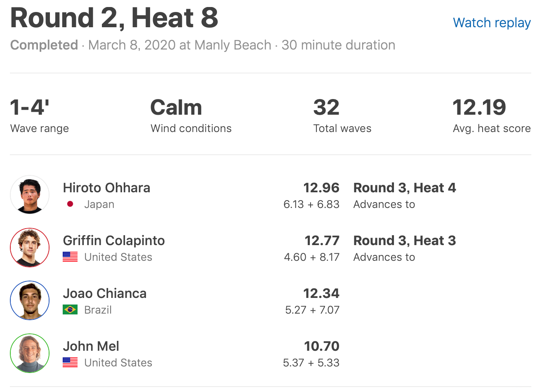The image size is (542, 392).
Task: Click John Mel's United States flag
Action: 70,362
